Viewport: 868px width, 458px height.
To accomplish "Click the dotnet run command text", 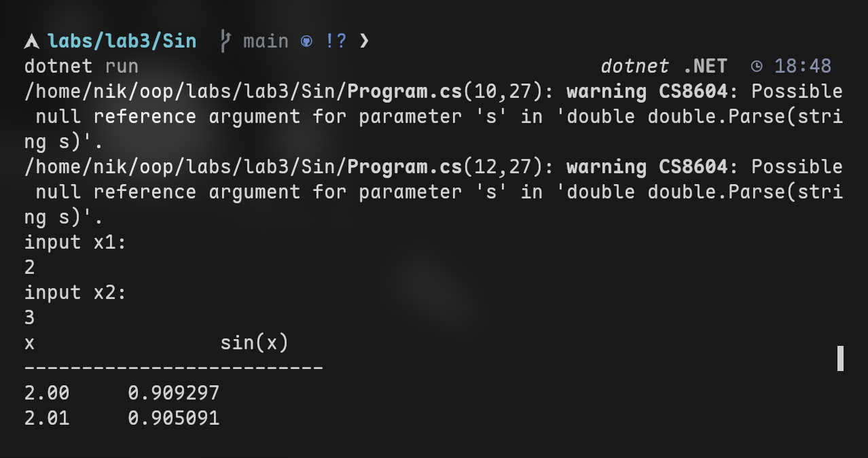I will 81,67.
